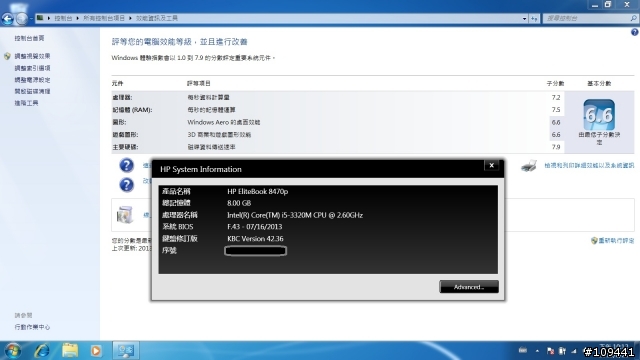This screenshot has height=360, width=640.
Task: Click the signal bars tray icon
Action: [x=574, y=351]
